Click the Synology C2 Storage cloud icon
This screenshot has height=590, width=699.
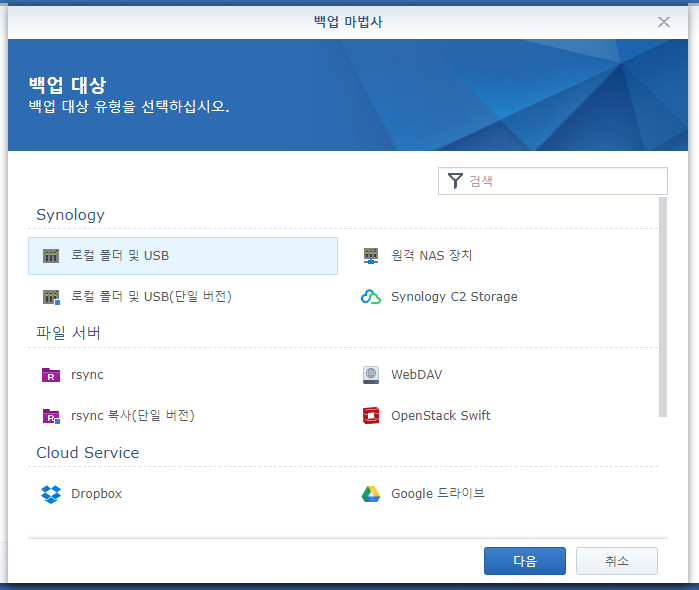coord(371,297)
